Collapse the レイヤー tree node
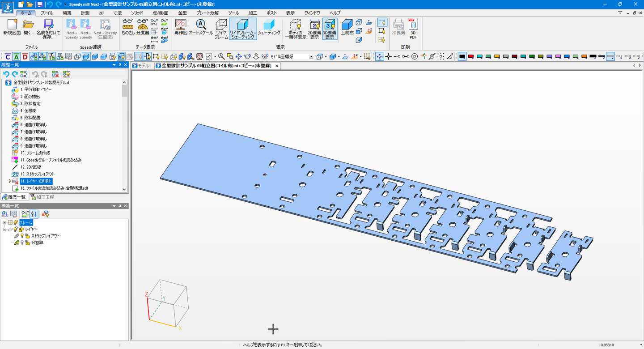The width and height of the screenshot is (644, 349). coord(4,229)
